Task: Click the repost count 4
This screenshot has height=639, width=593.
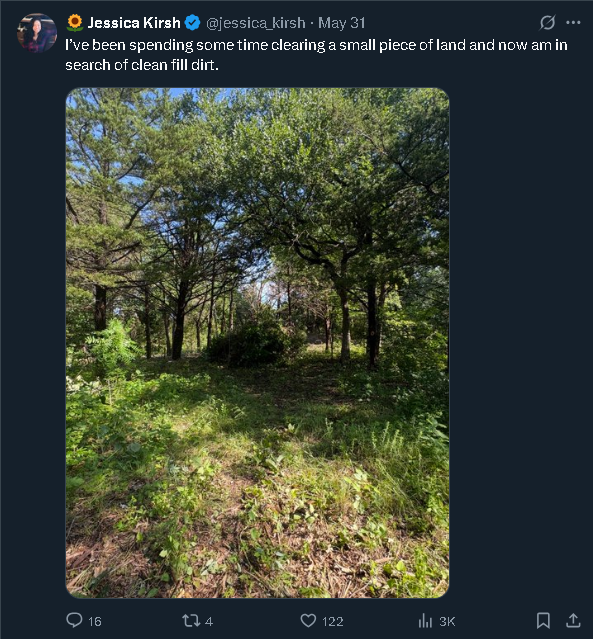Action: 209,621
